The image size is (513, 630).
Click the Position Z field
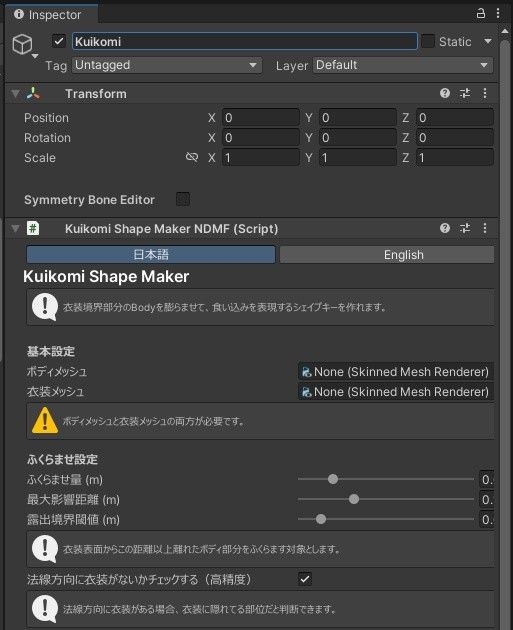pos(455,118)
